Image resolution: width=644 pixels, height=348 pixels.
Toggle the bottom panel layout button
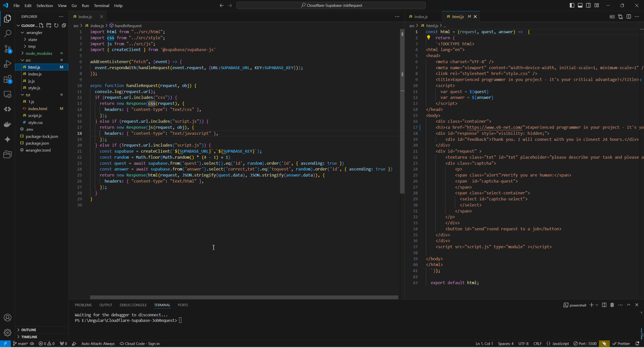[x=580, y=5]
